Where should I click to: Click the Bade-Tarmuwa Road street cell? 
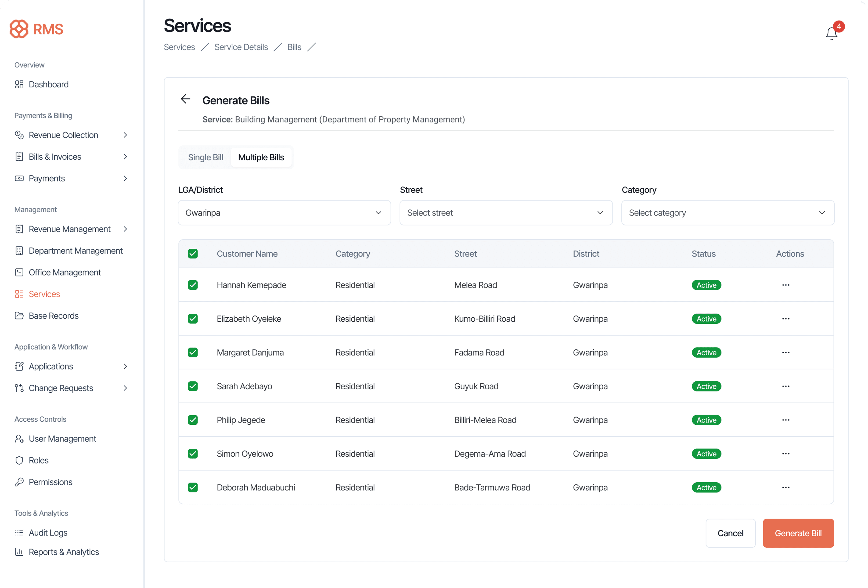pos(492,488)
